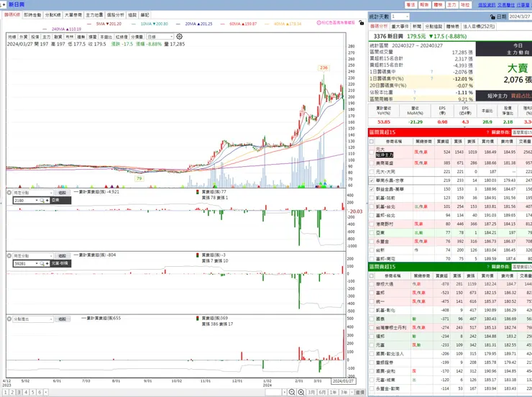The height and width of the screenshot is (397, 532).
Task: Click the circle icon of 分點進出 sub-chart panel
Action: [9, 319]
